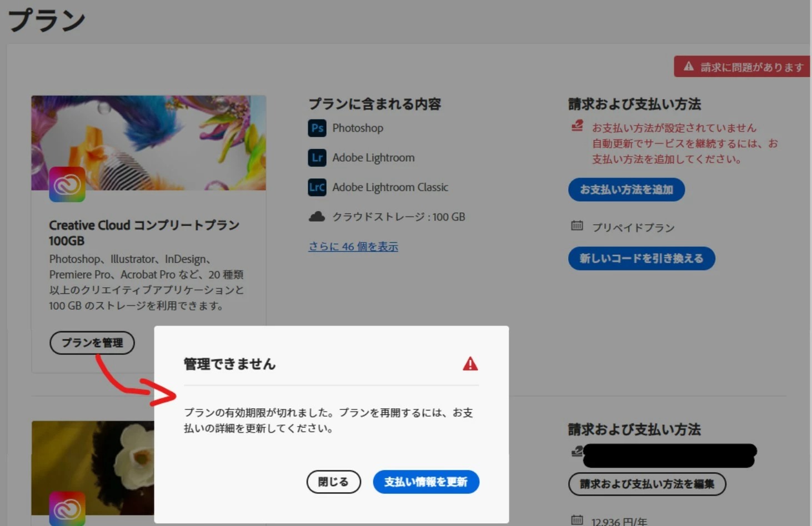812x526 pixels.
Task: Click the プリペイドプラン label
Action: pos(633,227)
